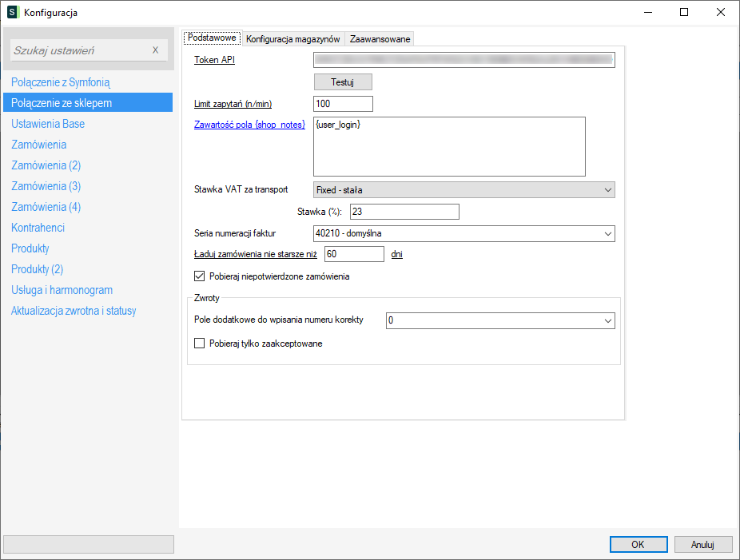Expand Stawka VAT za transport dropdown
740x560 pixels.
point(463,189)
